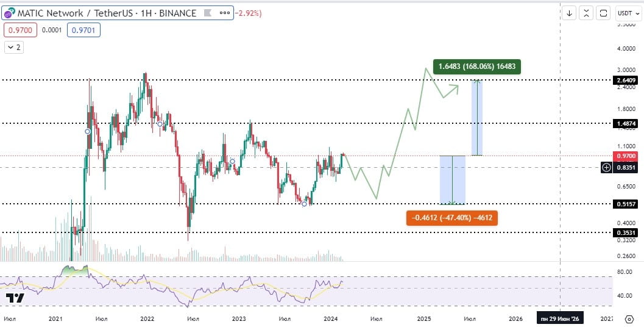Click the date label пн 29 Июн '26
This screenshot has height=327, width=644.
(x=560, y=319)
